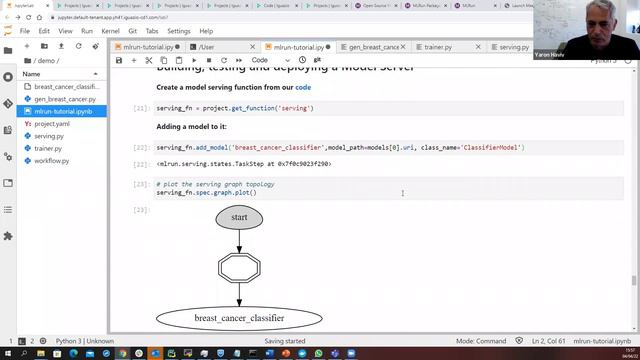Navigate to the / demo / breadcrumb folder
This screenshot has height=360, width=640.
(47, 60)
